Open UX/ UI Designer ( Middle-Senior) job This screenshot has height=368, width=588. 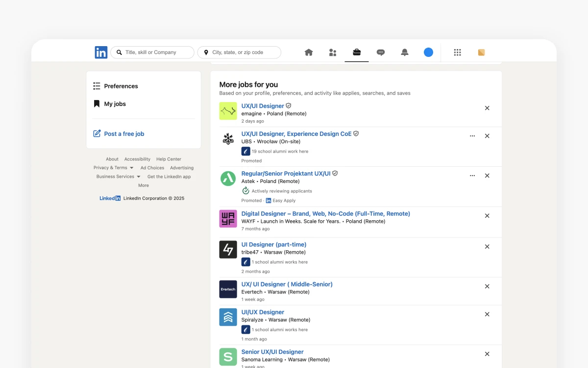pos(287,285)
